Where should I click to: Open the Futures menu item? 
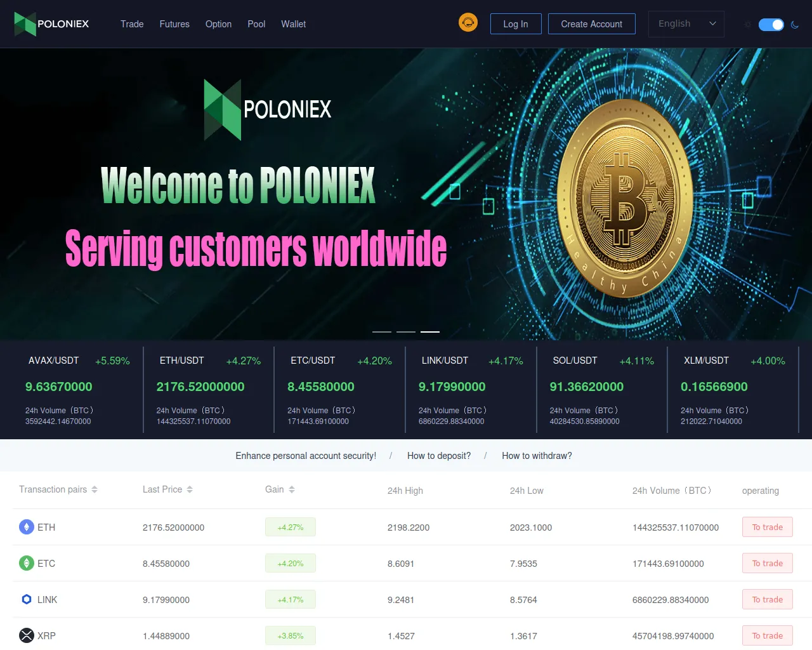tap(174, 24)
